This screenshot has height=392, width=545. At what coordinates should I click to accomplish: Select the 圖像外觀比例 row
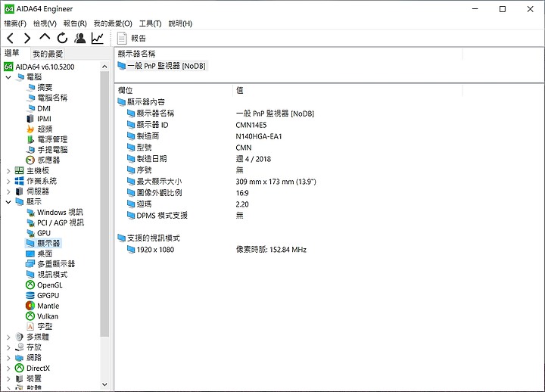point(159,193)
